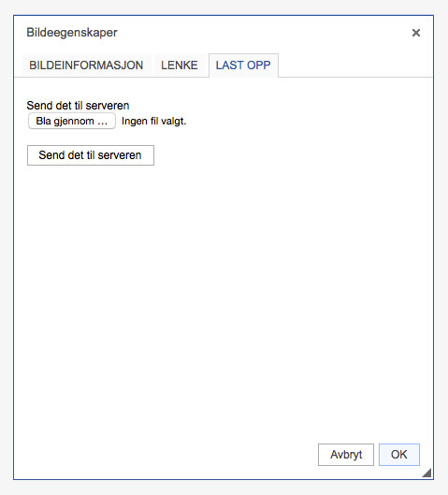
Task: Click the highlighted OK button
Action: click(x=399, y=455)
